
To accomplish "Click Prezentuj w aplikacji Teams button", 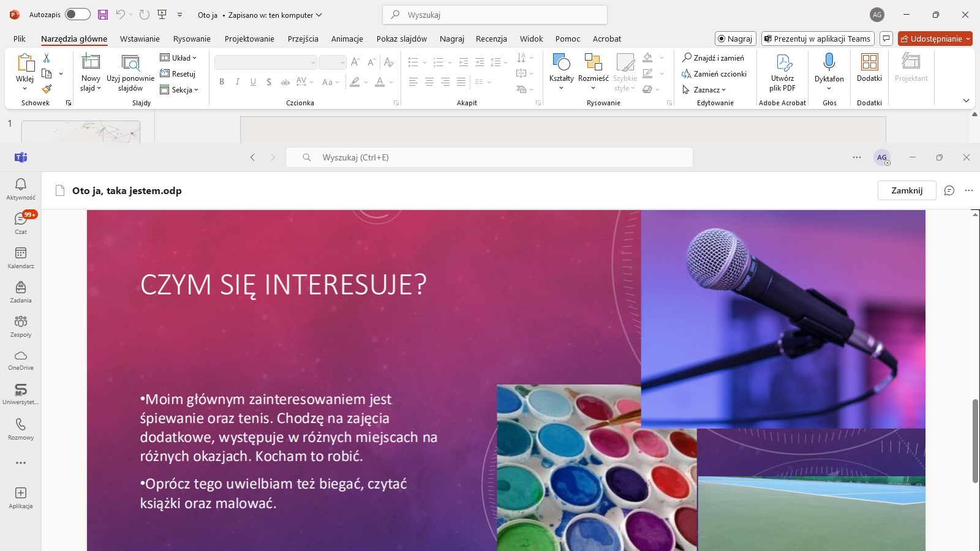I will click(817, 39).
